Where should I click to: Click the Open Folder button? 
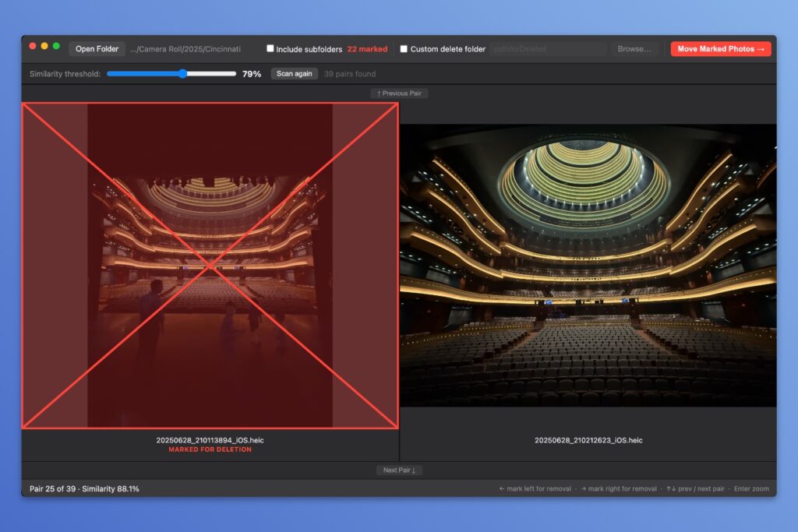(x=97, y=49)
